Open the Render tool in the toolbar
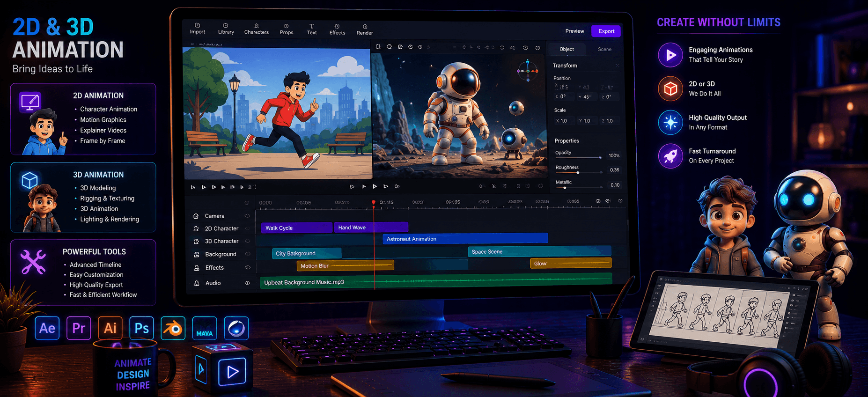This screenshot has height=397, width=868. (x=365, y=30)
